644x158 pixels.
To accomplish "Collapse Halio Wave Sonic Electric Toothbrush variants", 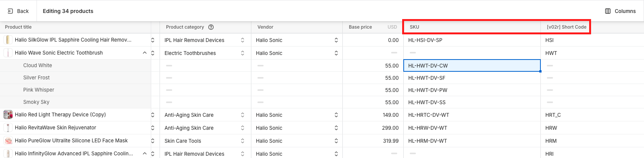I will coord(145,53).
